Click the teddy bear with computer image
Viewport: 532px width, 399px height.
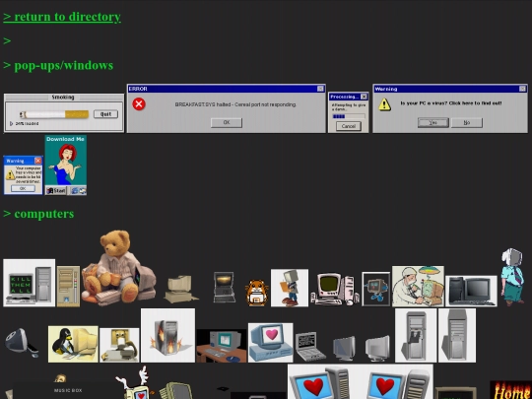coord(119,268)
